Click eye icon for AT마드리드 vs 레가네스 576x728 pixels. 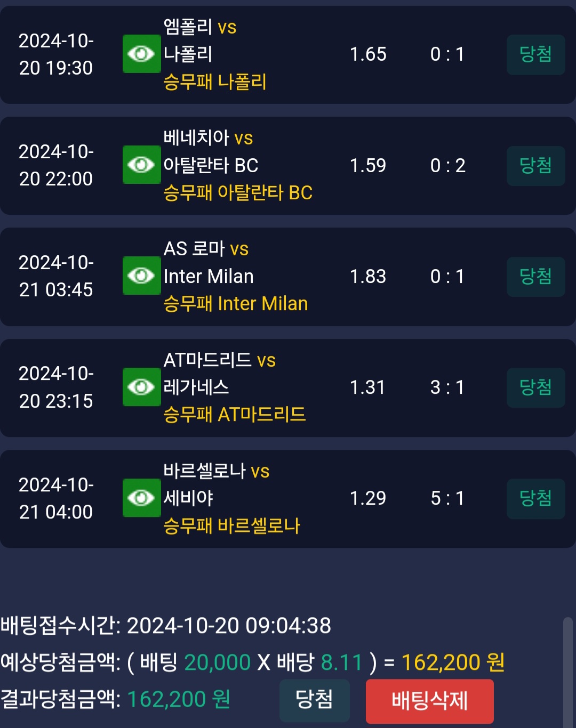(x=141, y=387)
